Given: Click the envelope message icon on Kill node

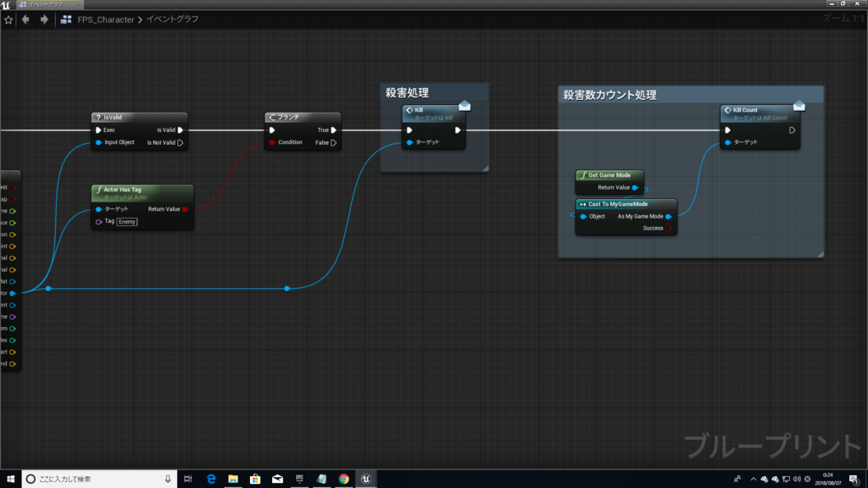Looking at the screenshot, I should click(x=465, y=106).
